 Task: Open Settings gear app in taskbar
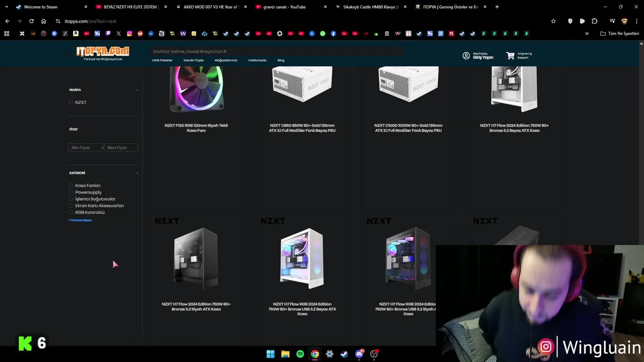(330, 354)
